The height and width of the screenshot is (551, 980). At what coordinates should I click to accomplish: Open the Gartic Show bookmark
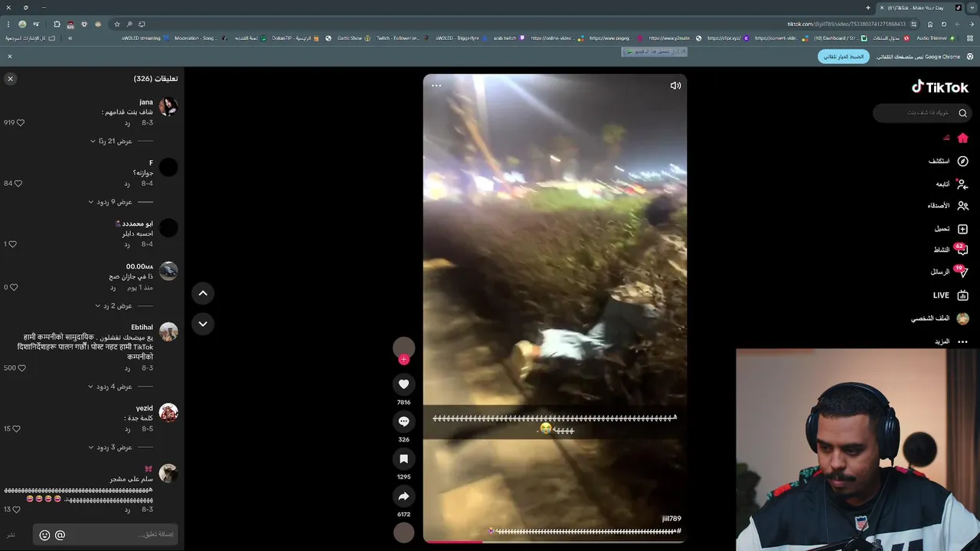pyautogui.click(x=354, y=38)
